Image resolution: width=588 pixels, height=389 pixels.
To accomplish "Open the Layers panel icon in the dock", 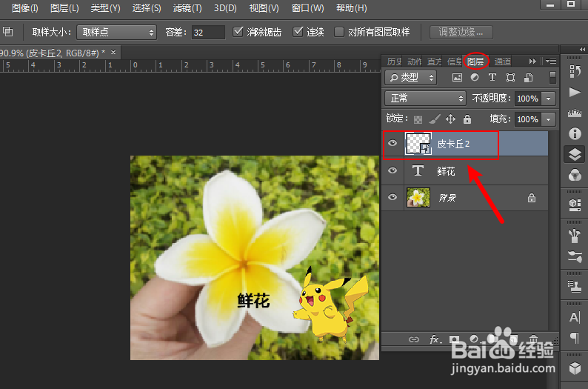I will pyautogui.click(x=575, y=154).
